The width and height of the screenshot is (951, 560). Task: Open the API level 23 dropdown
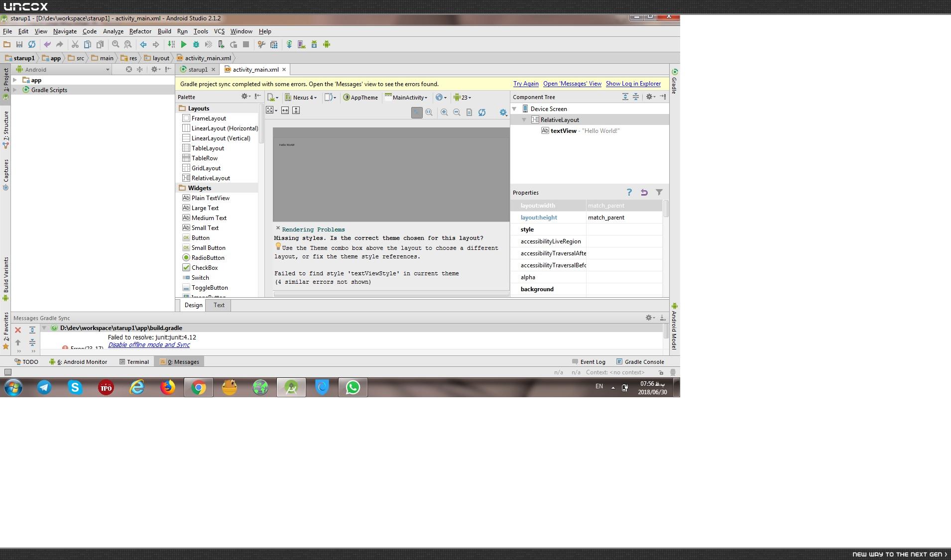(x=463, y=98)
